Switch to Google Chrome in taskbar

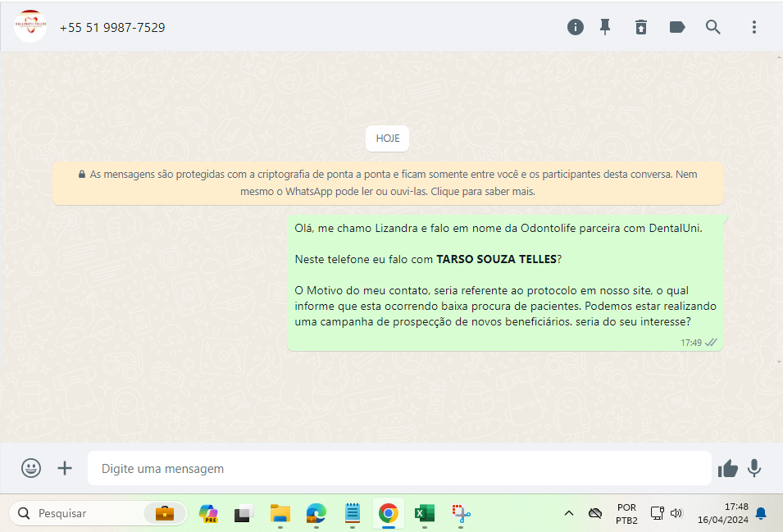pyautogui.click(x=388, y=513)
